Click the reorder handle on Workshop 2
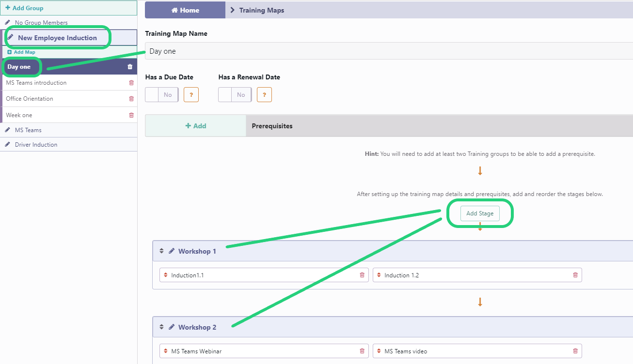The image size is (633, 364). tap(161, 327)
